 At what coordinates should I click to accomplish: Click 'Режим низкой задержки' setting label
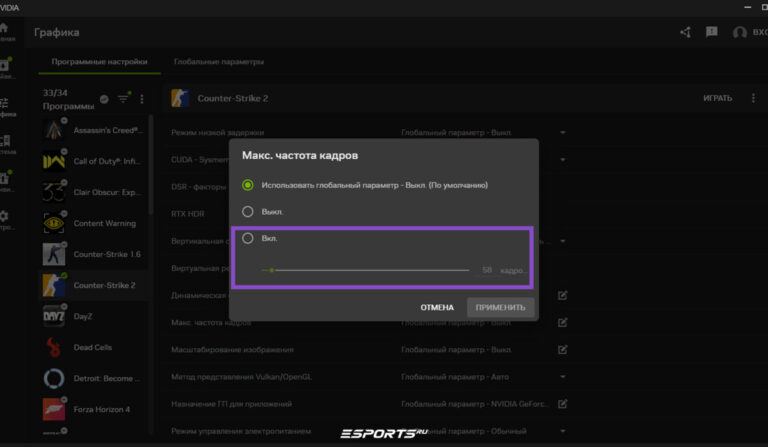click(217, 132)
